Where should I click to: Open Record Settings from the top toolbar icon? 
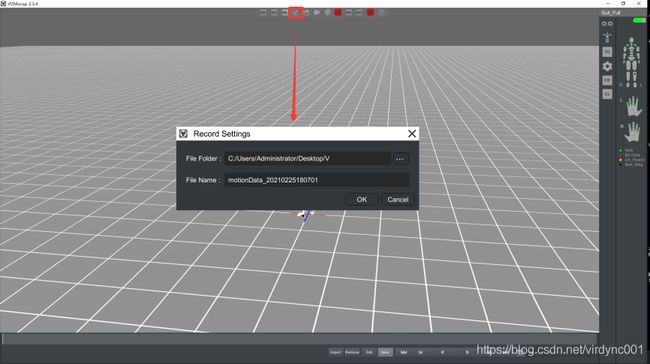click(x=296, y=12)
